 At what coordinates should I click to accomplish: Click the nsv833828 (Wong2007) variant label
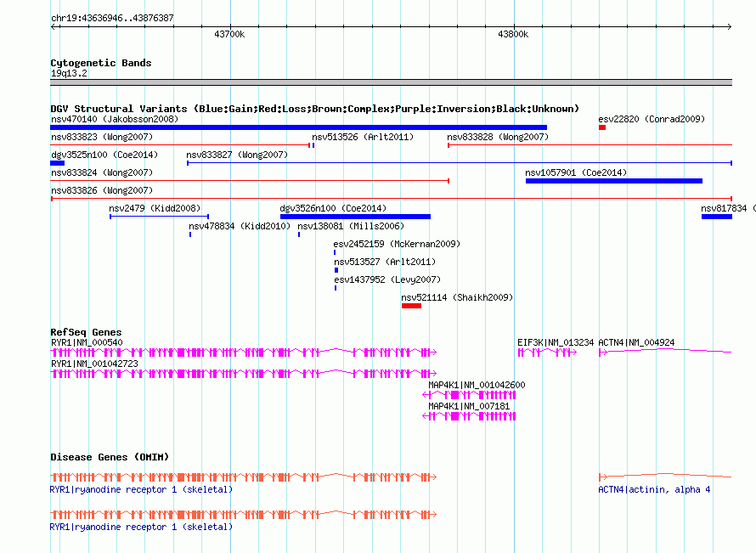click(x=498, y=137)
